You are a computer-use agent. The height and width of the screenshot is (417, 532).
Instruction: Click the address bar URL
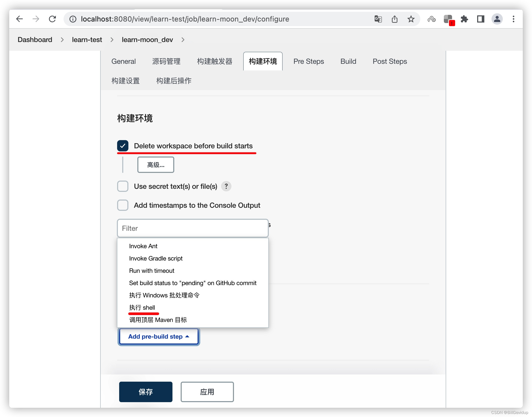185,19
